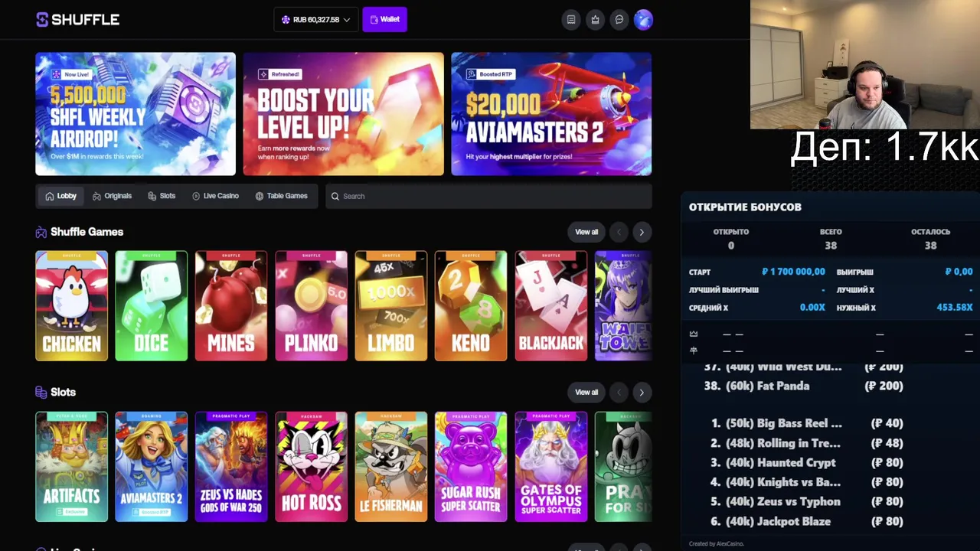Click the Shuffle Games section heading

pyautogui.click(x=87, y=232)
